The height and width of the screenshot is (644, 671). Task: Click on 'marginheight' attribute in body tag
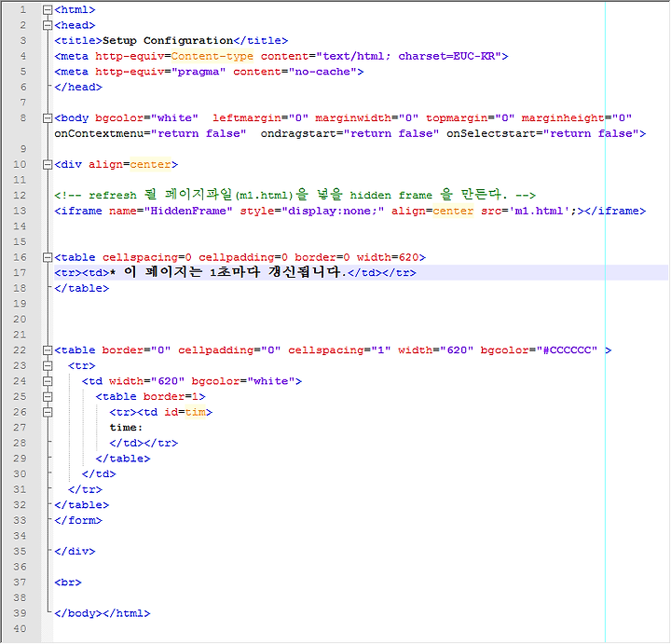click(x=563, y=118)
